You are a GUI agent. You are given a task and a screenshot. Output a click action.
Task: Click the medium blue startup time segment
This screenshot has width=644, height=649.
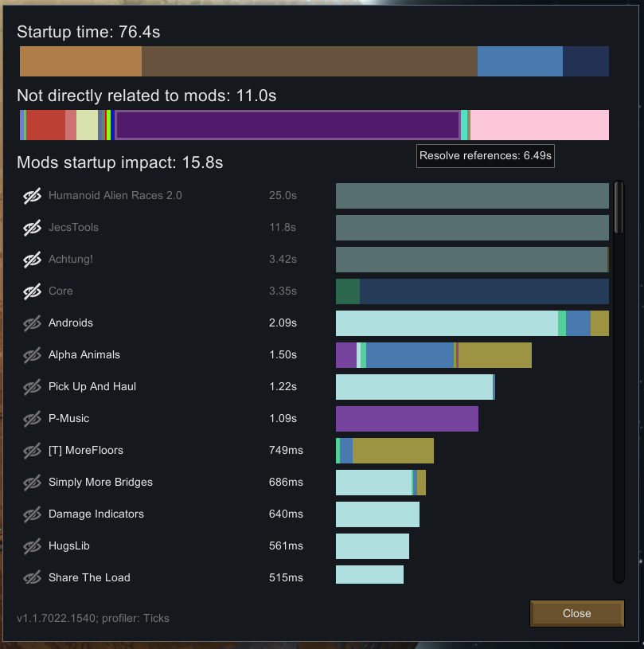pyautogui.click(x=520, y=61)
